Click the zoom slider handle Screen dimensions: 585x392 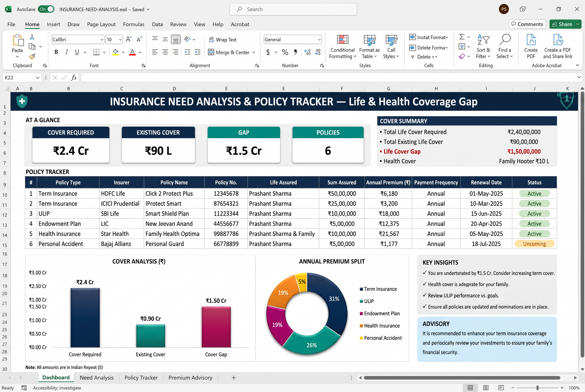click(537, 388)
